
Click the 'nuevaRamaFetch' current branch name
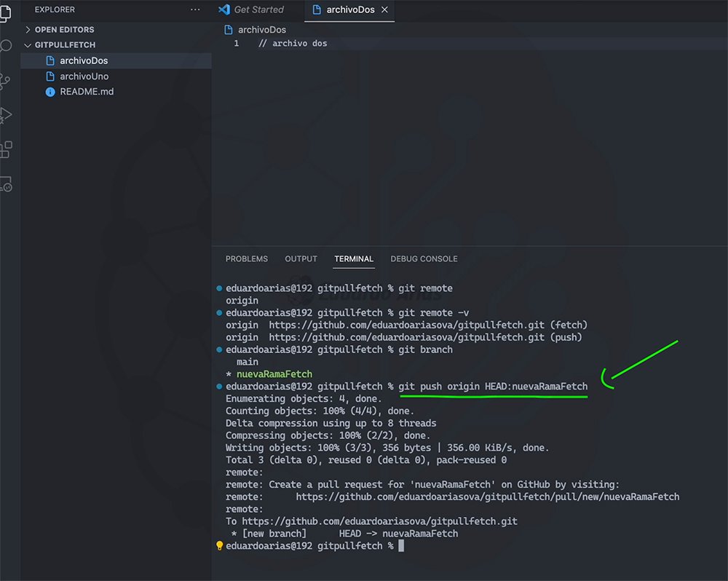274,374
